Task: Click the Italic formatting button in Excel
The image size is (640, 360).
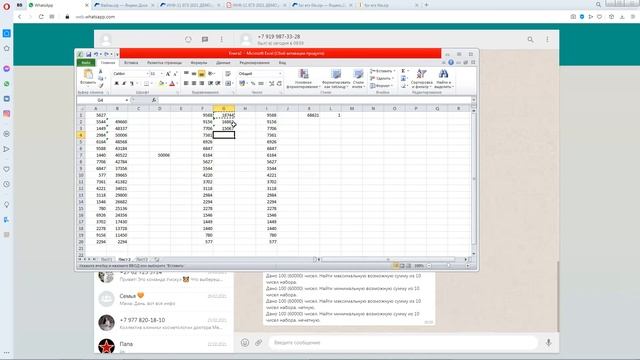Action: (124, 83)
